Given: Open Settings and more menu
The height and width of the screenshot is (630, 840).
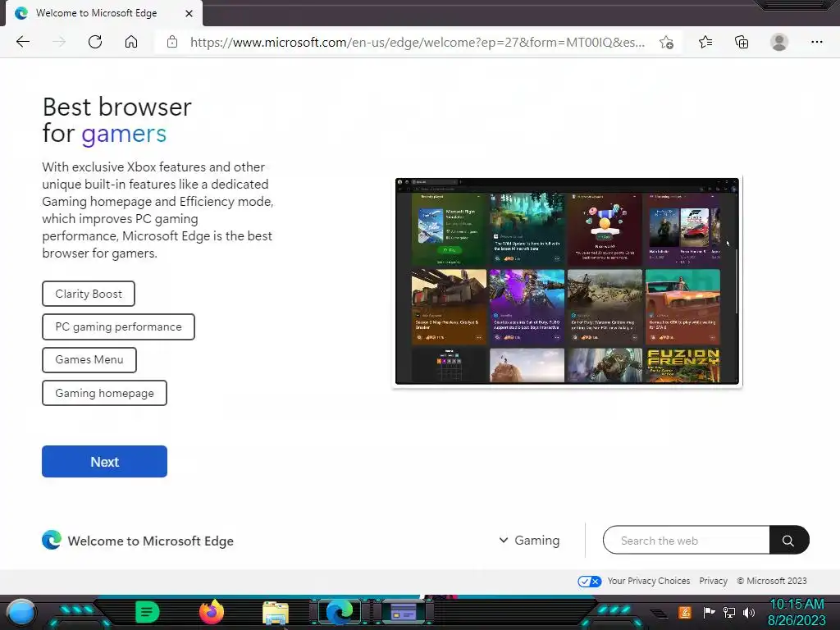Looking at the screenshot, I should [816, 42].
